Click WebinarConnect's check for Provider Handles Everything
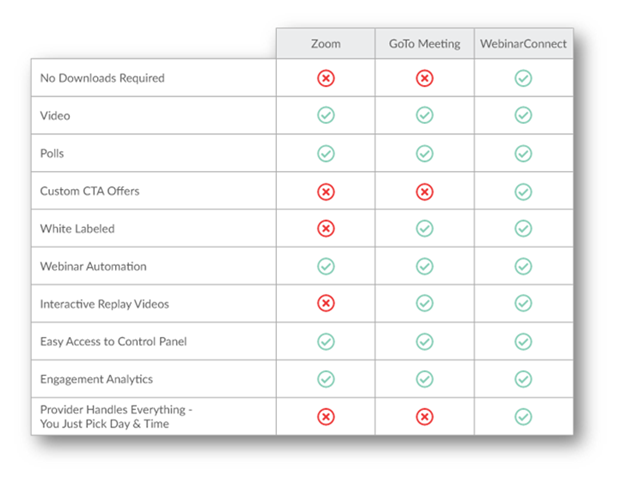The width and height of the screenshot is (624, 484). click(523, 417)
